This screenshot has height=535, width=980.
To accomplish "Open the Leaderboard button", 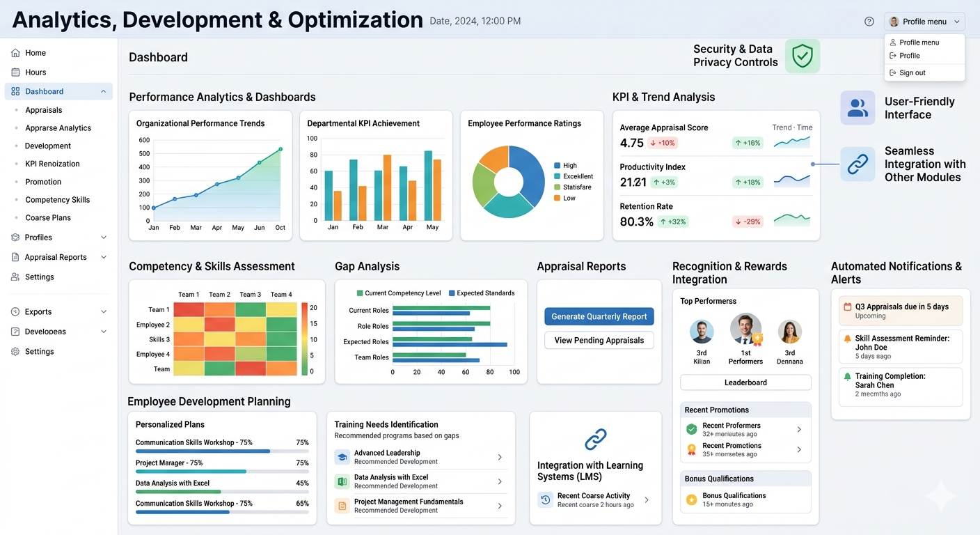I will pyautogui.click(x=745, y=382).
